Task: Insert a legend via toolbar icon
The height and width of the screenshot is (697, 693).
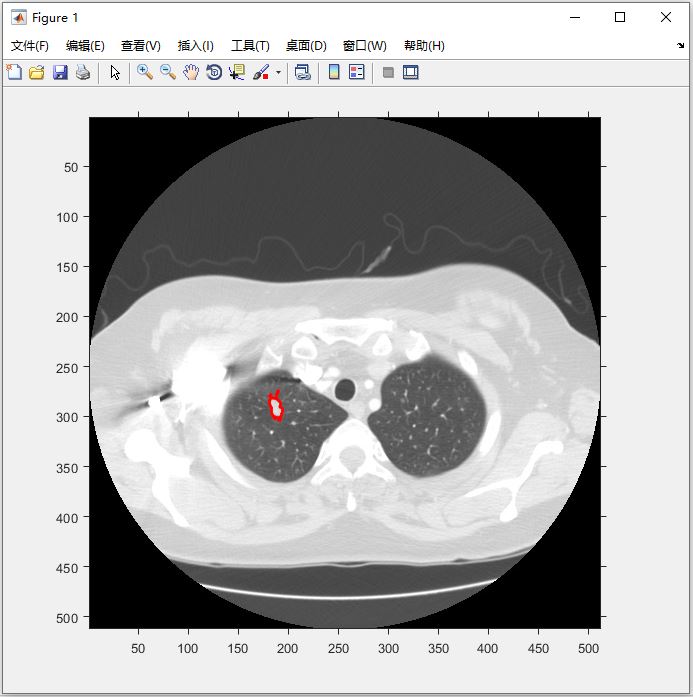Action: [357, 72]
